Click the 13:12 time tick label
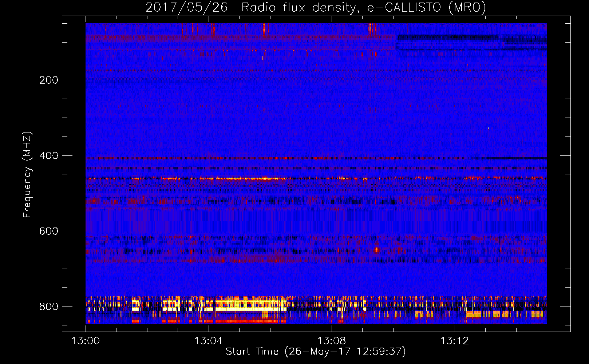This screenshot has height=364, width=589. pos(454,341)
